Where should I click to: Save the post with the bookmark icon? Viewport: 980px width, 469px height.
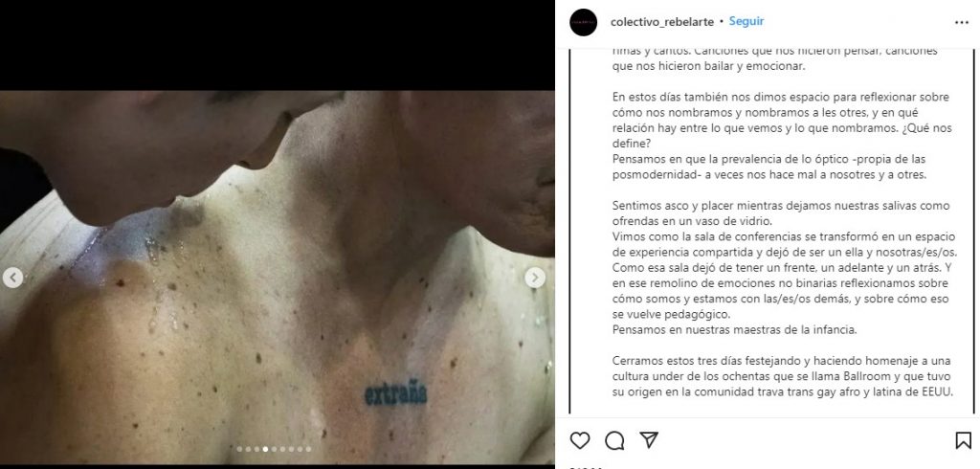pyautogui.click(x=963, y=440)
